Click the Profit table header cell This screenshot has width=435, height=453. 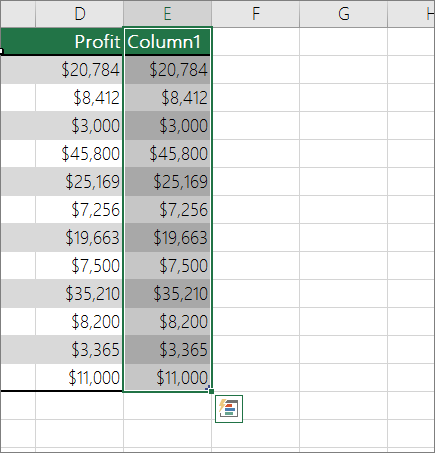pos(79,42)
